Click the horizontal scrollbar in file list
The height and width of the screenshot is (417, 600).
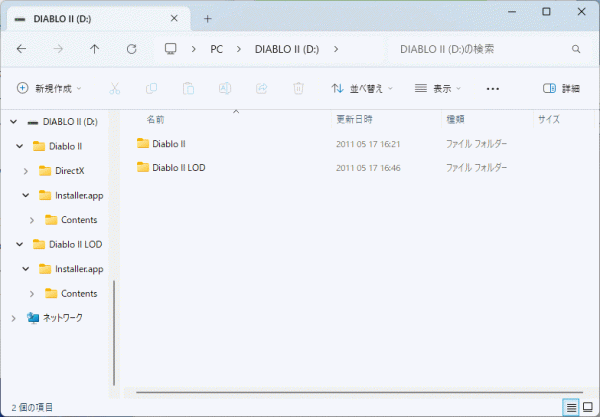pos(359,392)
